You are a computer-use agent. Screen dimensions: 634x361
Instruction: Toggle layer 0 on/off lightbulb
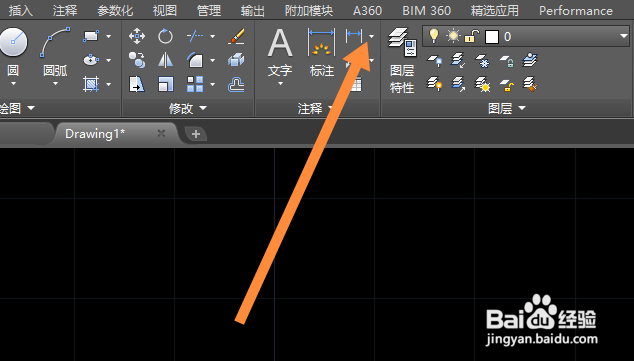(x=434, y=36)
